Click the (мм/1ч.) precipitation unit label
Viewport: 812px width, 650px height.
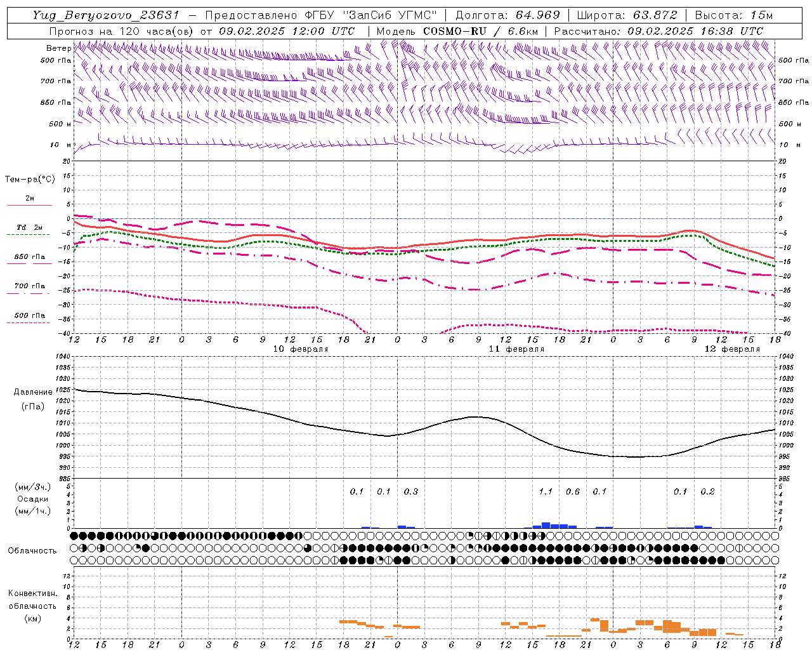32,511
